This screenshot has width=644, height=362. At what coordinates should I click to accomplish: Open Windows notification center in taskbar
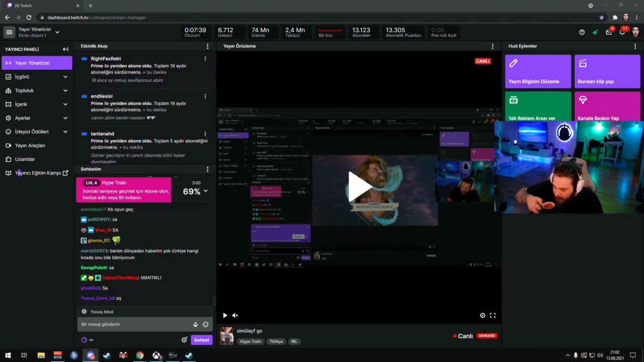(633, 355)
